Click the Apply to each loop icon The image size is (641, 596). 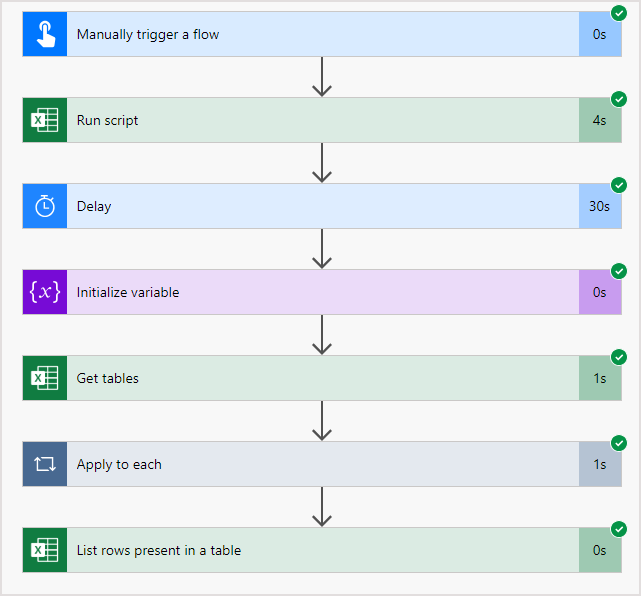pyautogui.click(x=45, y=464)
